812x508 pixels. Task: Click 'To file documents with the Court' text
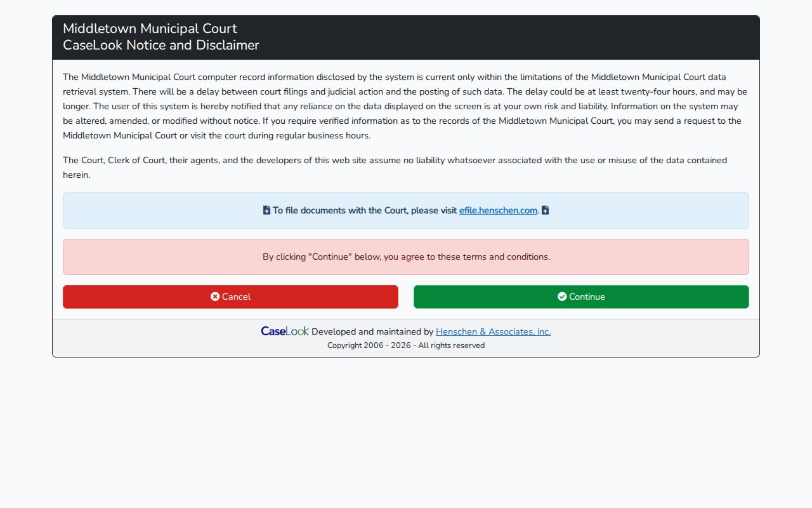341,210
